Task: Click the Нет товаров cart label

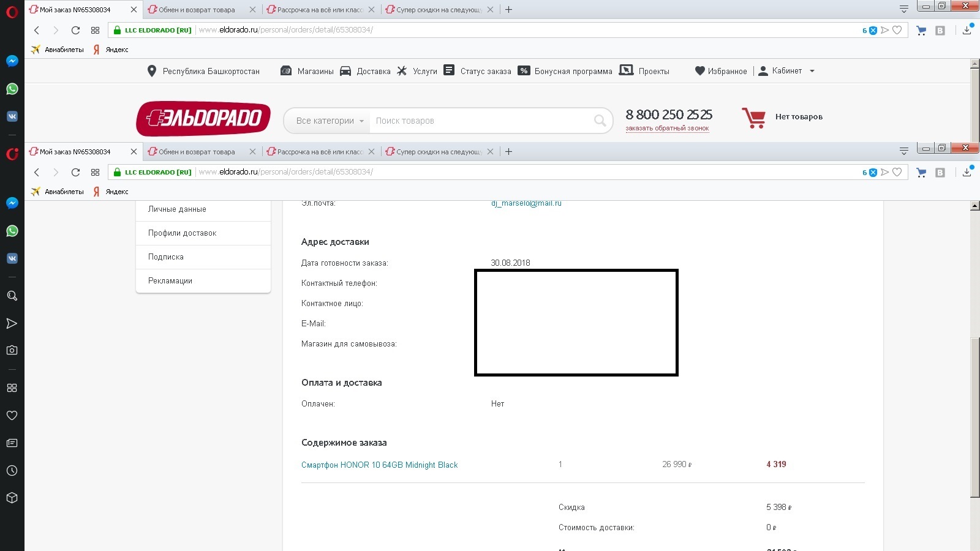Action: (799, 117)
